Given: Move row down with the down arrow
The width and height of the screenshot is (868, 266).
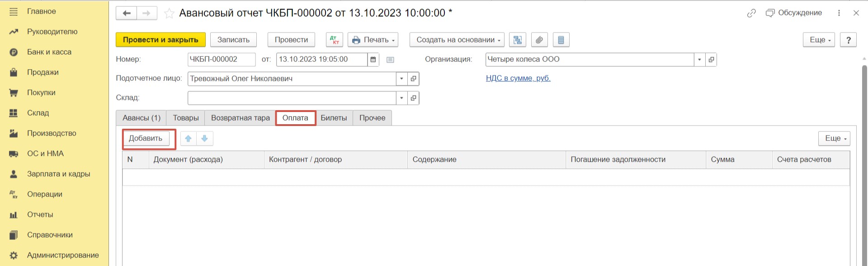Looking at the screenshot, I should pos(204,139).
